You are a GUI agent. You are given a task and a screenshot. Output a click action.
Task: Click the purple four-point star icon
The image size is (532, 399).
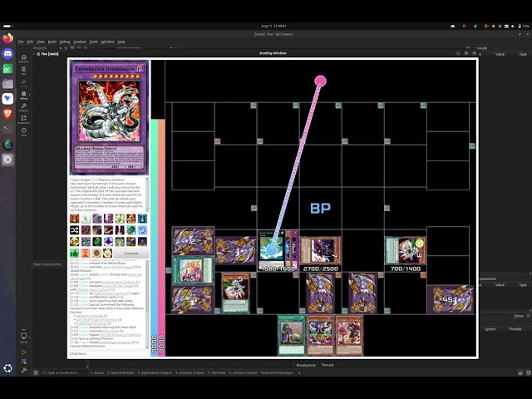108,241
